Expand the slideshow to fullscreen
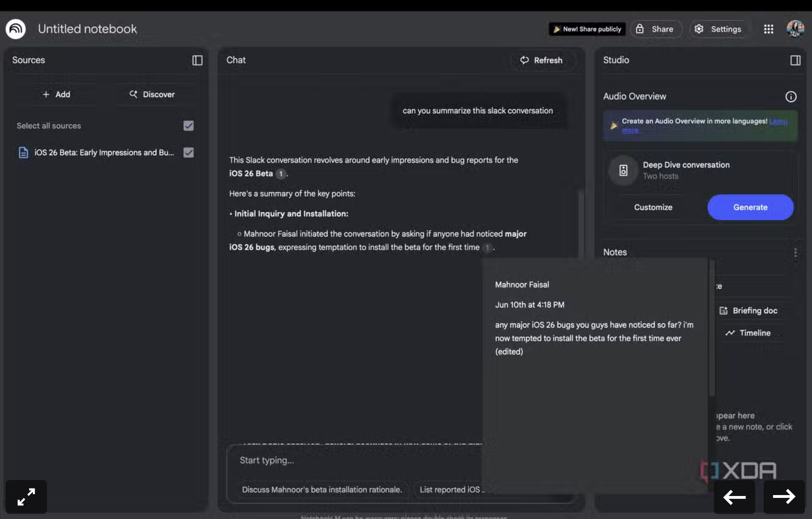812x519 pixels. tap(26, 496)
